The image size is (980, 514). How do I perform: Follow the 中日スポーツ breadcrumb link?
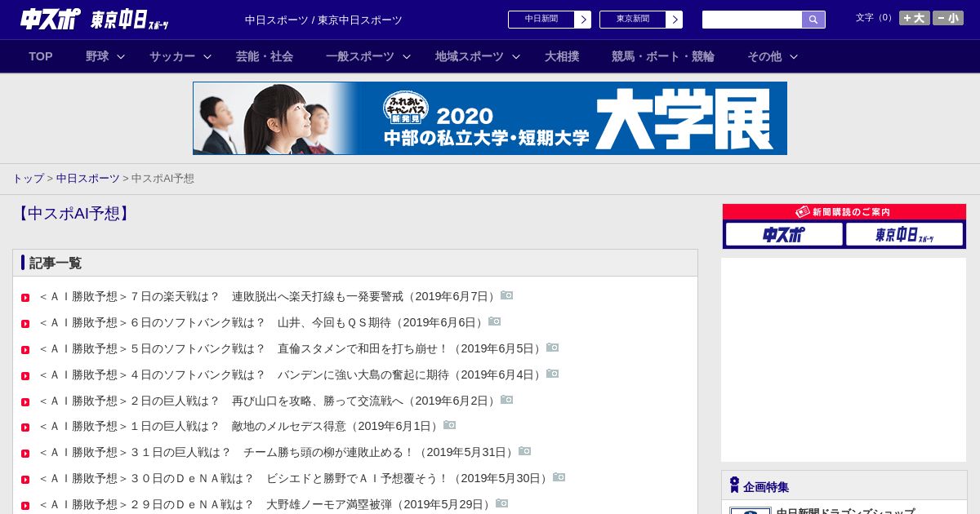pos(88,178)
